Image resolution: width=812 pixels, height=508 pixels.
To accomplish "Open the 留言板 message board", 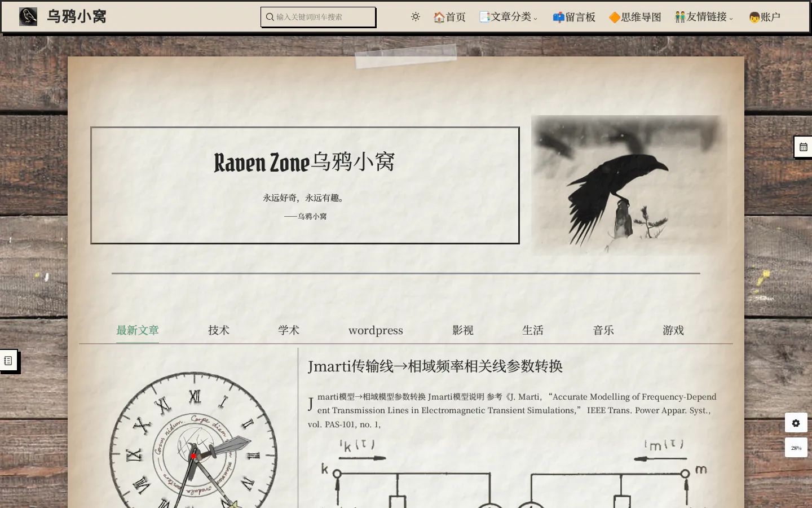I will pos(574,17).
